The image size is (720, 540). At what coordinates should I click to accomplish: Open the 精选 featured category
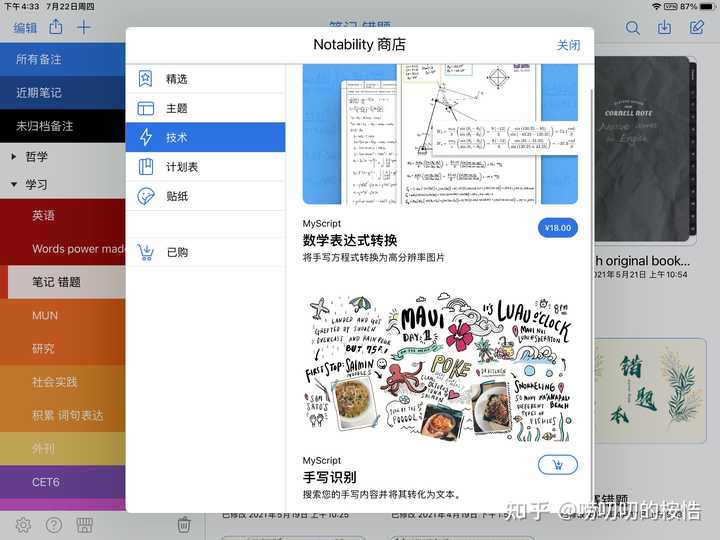pos(205,79)
